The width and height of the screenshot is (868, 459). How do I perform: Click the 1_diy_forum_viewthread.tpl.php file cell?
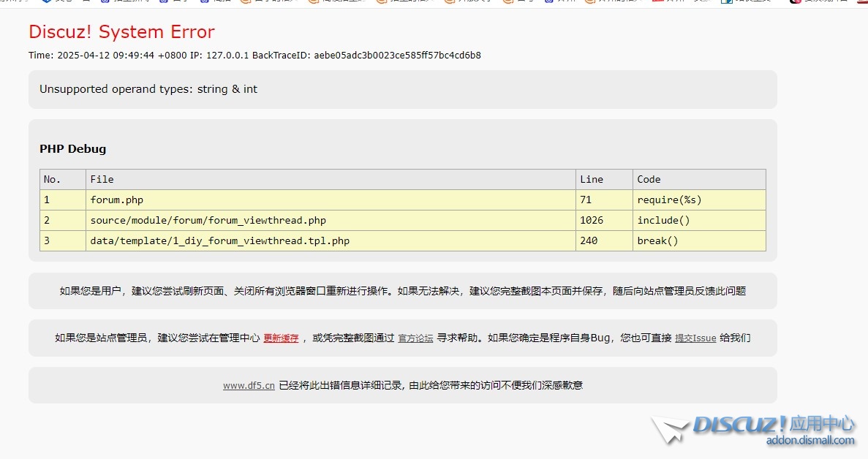click(x=219, y=240)
